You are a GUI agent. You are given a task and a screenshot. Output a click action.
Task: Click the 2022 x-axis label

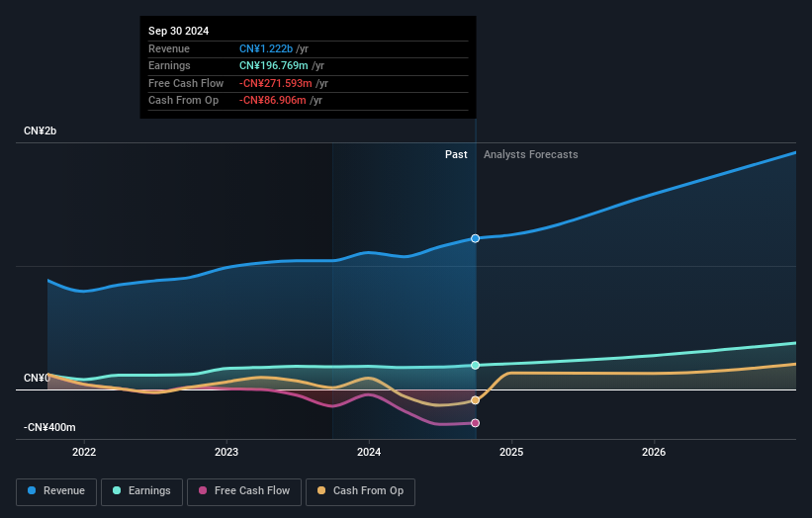pos(84,453)
